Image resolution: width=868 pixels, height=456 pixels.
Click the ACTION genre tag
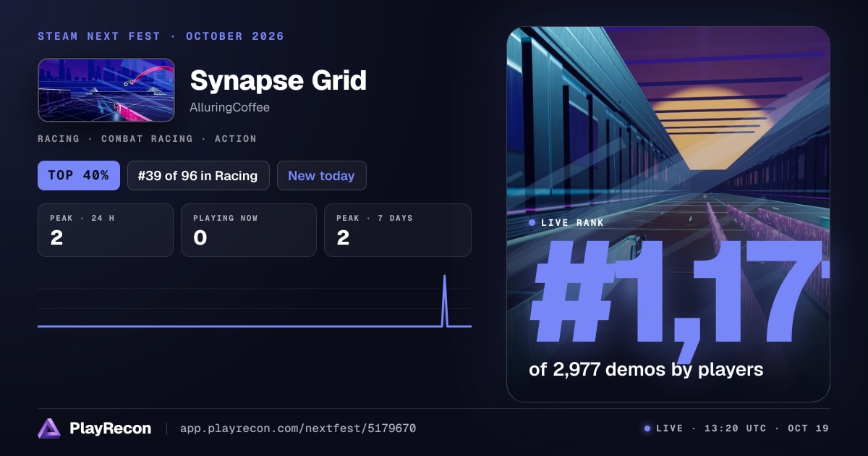click(x=235, y=138)
